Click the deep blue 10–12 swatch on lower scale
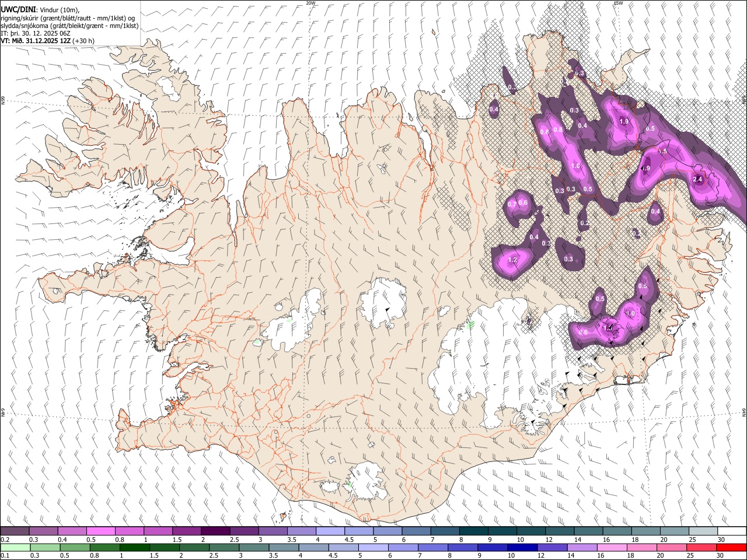 (522, 547)
